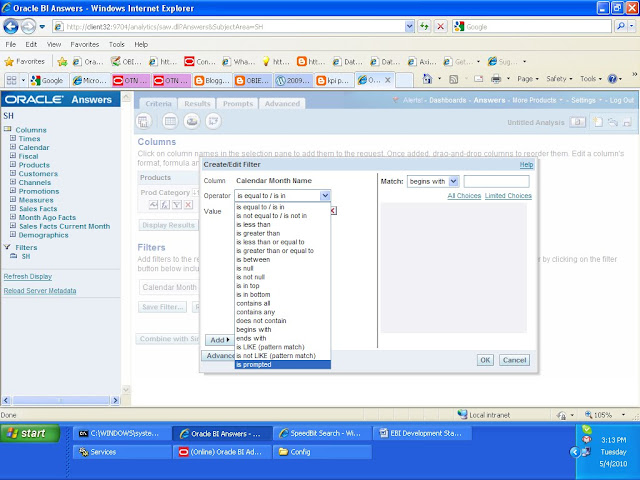Click New Analysis icon near Untitled Analysis
The image size is (640, 480).
click(598, 122)
